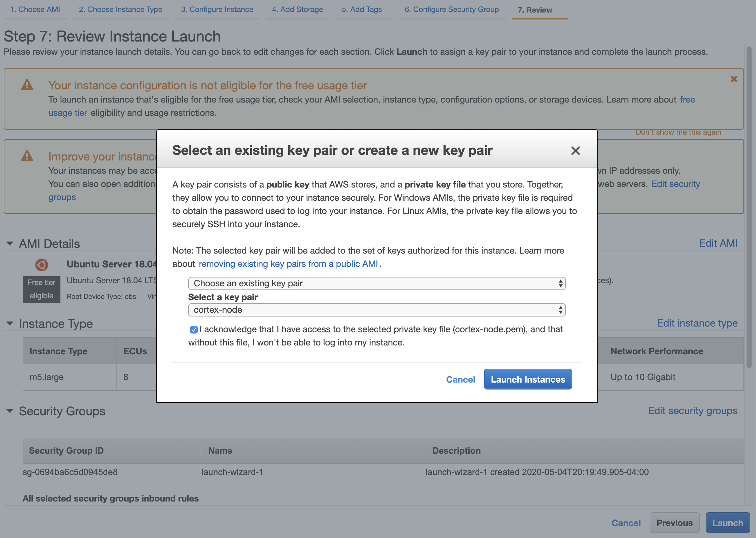Viewport: 756px width, 538px height.
Task: Open Configure Security Group step tab
Action: click(451, 9)
